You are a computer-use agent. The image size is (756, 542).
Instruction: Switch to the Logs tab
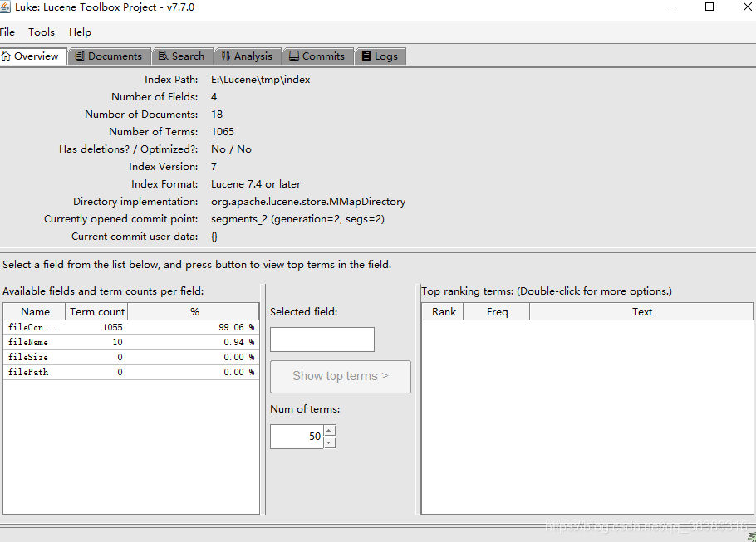click(x=380, y=56)
